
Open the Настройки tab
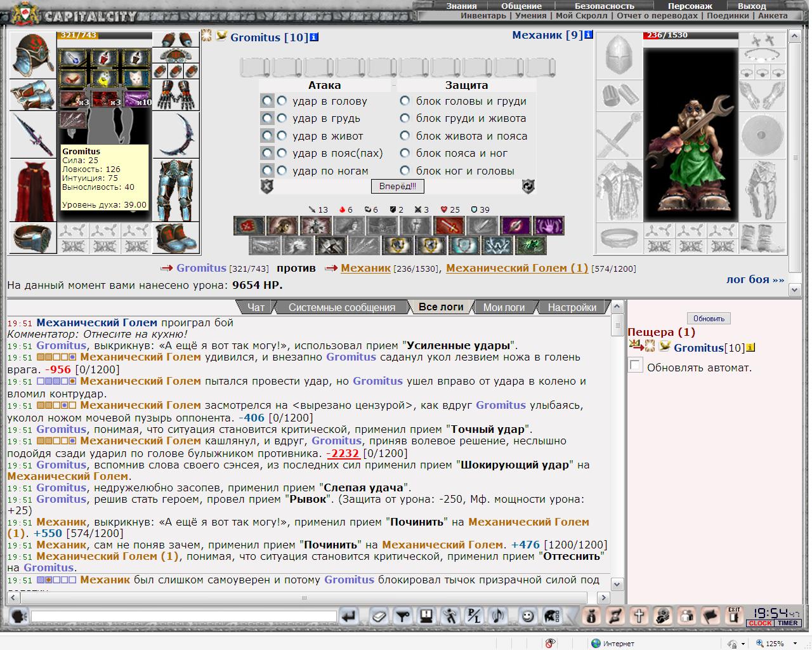click(x=572, y=307)
